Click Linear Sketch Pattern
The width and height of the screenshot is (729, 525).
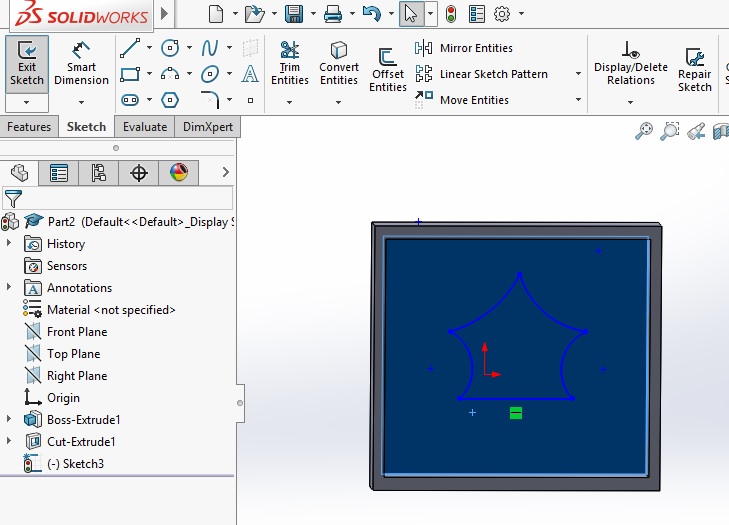pyautogui.click(x=482, y=74)
